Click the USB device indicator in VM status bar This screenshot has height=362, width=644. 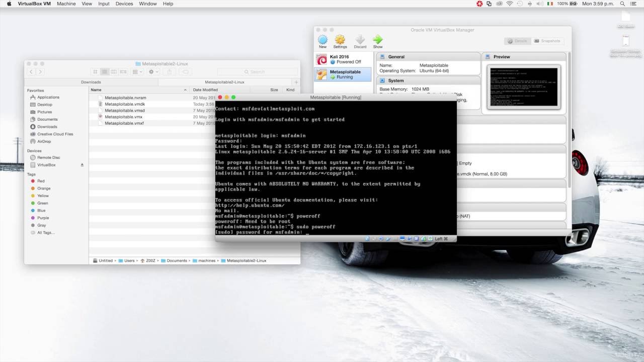[388, 239]
